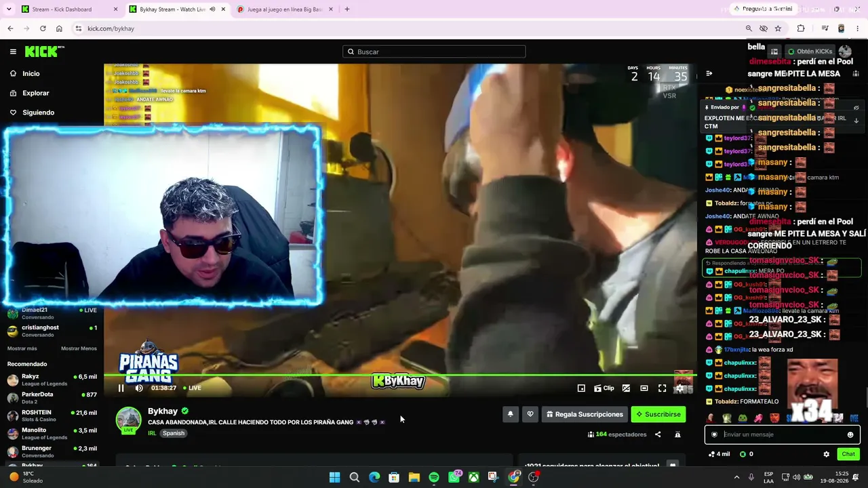Collapse the chat panel with arrow icon

tap(709, 73)
